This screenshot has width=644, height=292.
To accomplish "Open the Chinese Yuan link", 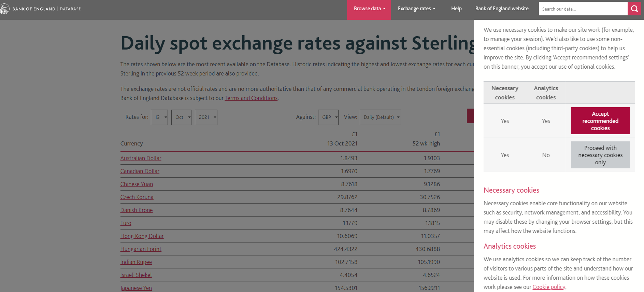I will 137,184.
